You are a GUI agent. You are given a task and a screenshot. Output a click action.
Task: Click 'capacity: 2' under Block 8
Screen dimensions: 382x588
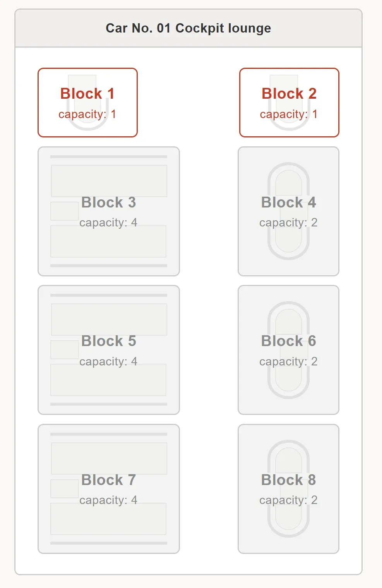tap(288, 500)
